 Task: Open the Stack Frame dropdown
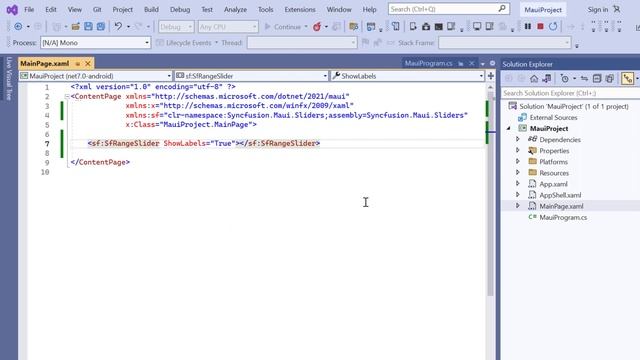tap(505, 43)
